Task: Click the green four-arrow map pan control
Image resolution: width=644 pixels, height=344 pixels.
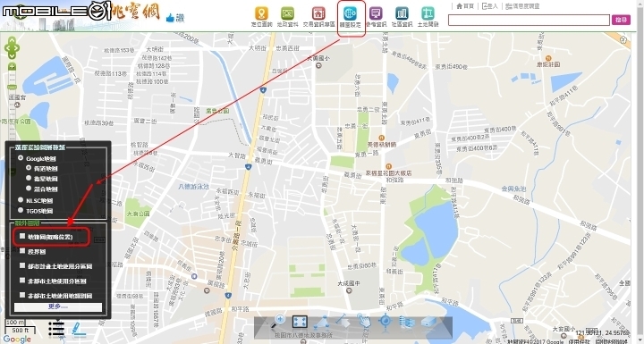Action: pos(12,48)
